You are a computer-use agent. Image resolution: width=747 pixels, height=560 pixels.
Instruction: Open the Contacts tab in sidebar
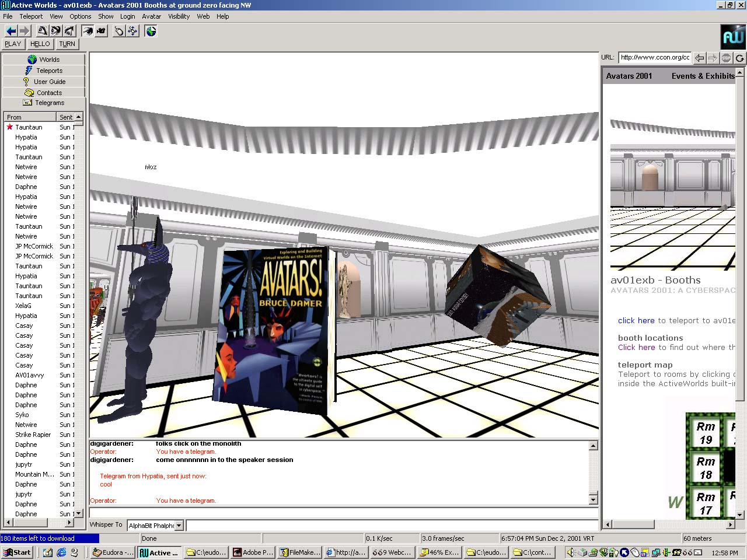[x=44, y=93]
